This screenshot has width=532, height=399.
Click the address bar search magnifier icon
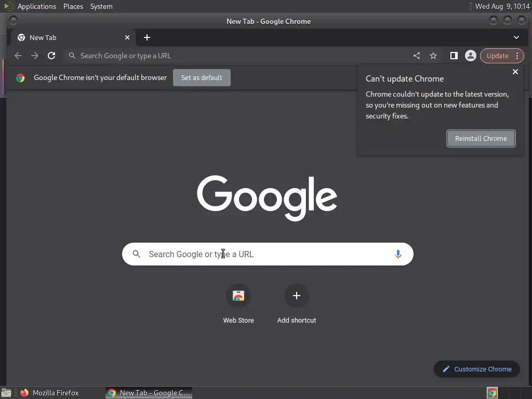[x=72, y=56]
